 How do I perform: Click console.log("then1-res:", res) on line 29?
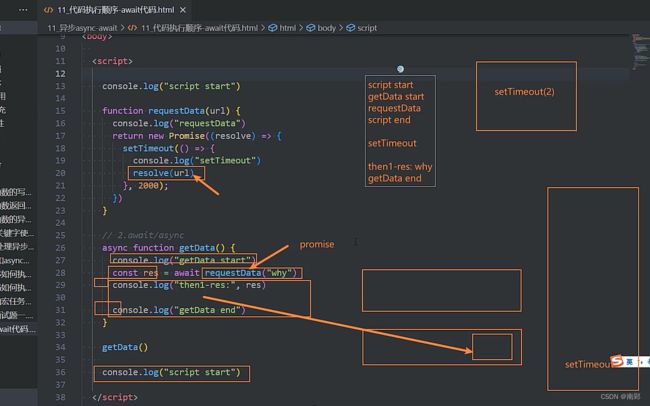coord(189,285)
